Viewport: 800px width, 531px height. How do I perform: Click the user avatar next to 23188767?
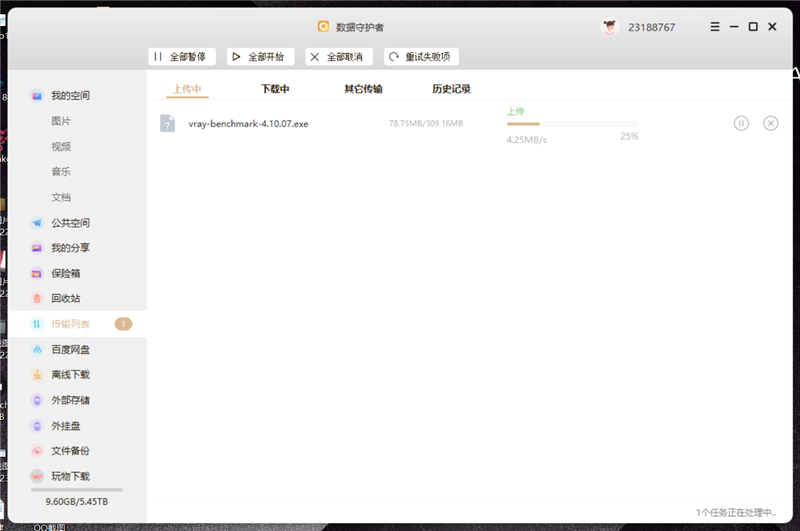(609, 27)
